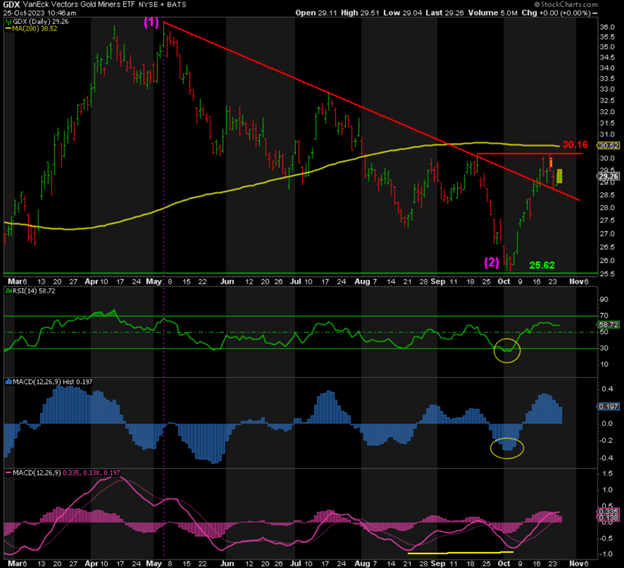Image resolution: width=624 pixels, height=568 pixels.
Task: Click the Aug label on bottom date axis
Action: pos(362,564)
